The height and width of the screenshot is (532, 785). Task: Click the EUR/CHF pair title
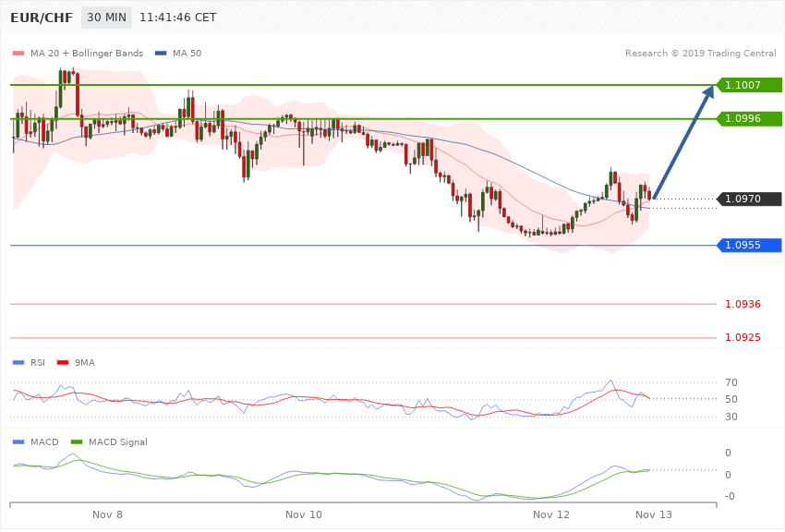[42, 18]
